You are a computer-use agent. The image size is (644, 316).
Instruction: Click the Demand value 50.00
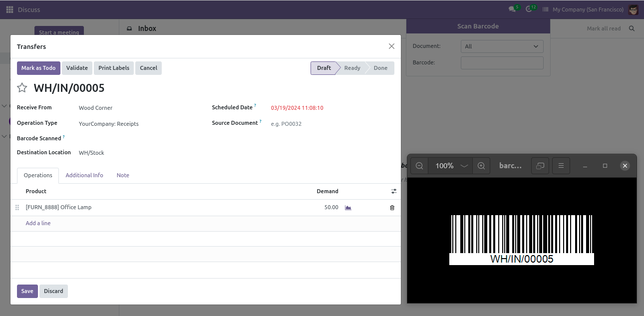(x=331, y=207)
